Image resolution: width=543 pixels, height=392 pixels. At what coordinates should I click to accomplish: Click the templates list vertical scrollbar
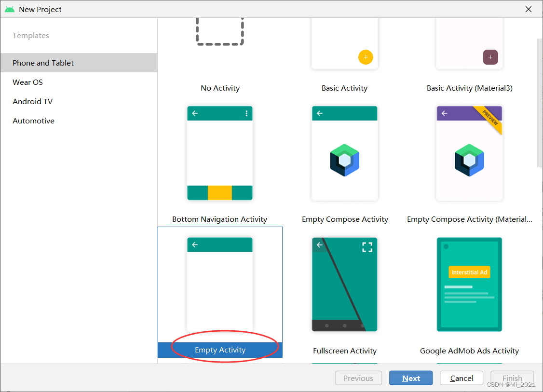point(540,103)
